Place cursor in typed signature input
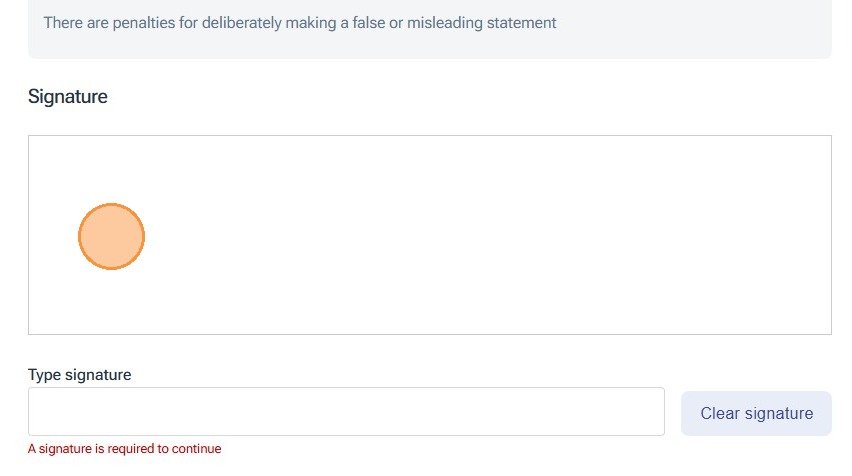 coord(346,412)
